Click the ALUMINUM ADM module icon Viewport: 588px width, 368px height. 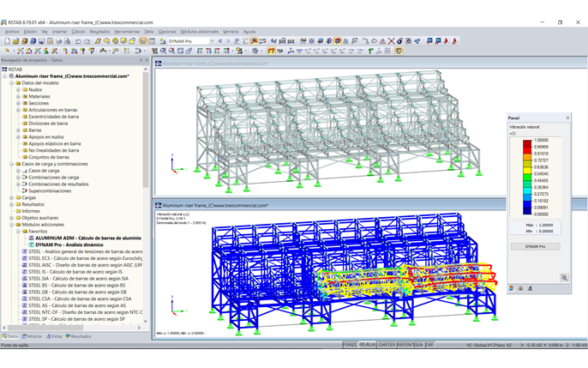[x=32, y=238]
